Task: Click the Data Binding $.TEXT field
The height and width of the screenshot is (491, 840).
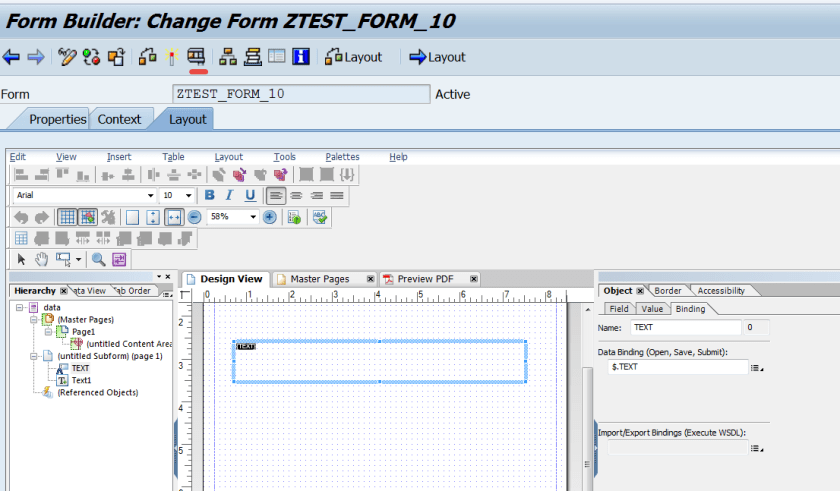Action: 678,367
